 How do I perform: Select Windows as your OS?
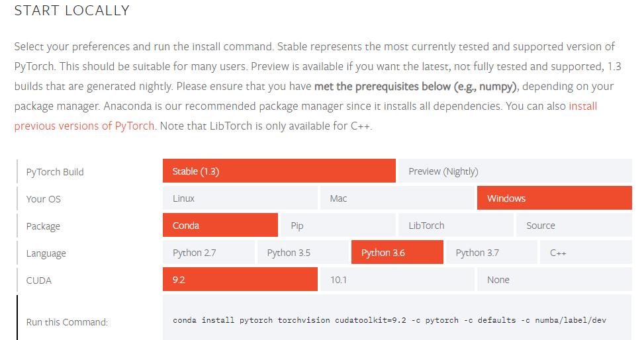coord(554,198)
